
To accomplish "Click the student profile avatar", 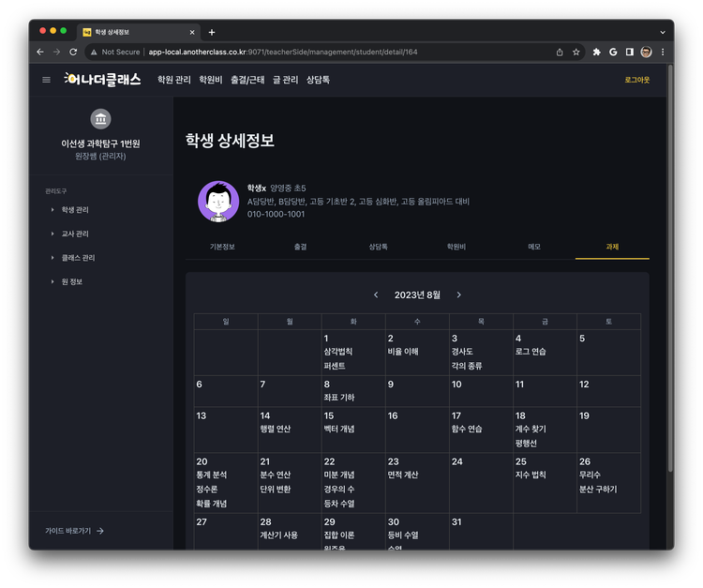I will coord(218,202).
